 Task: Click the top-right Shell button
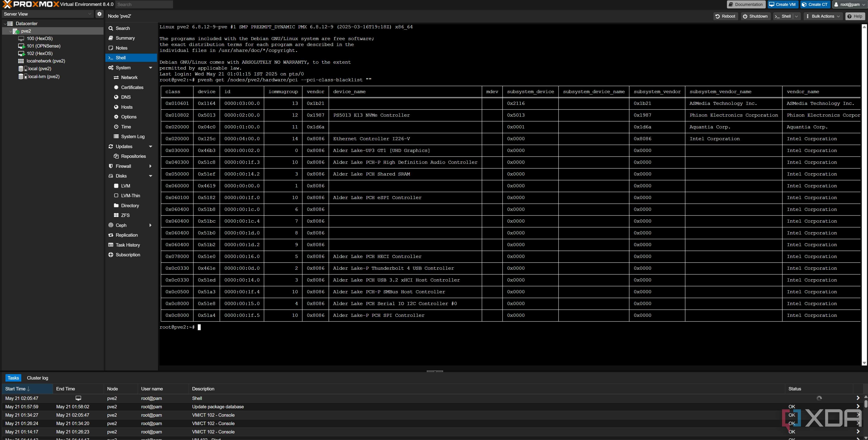click(x=783, y=16)
